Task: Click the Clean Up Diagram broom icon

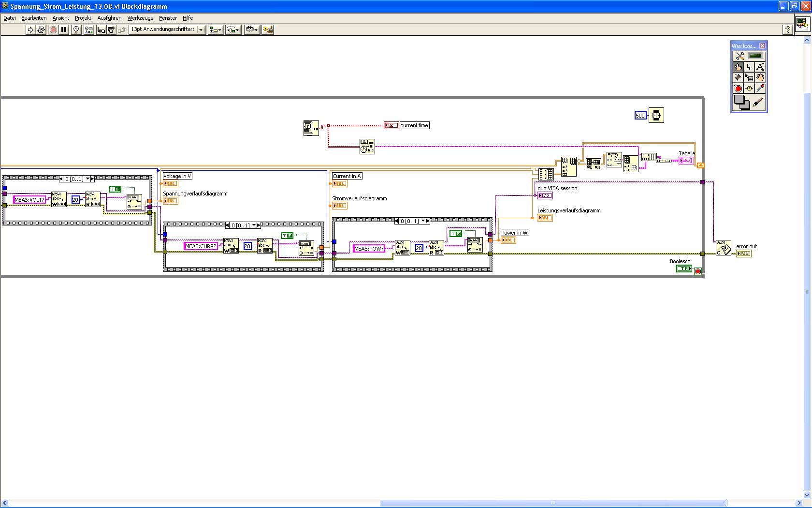Action: [268, 30]
